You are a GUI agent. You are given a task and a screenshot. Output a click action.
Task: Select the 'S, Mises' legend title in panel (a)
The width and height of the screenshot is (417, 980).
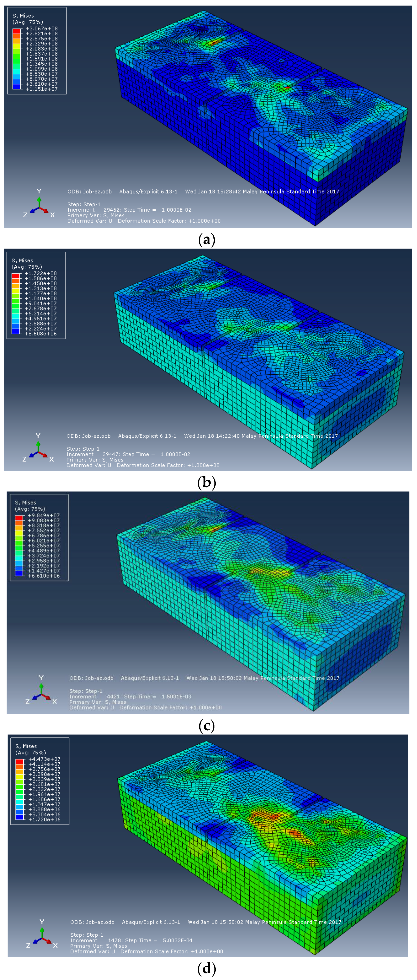click(x=23, y=16)
